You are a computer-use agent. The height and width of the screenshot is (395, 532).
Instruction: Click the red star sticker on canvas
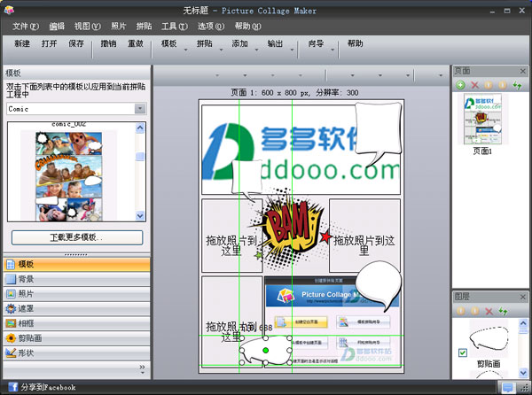[x=325, y=236]
